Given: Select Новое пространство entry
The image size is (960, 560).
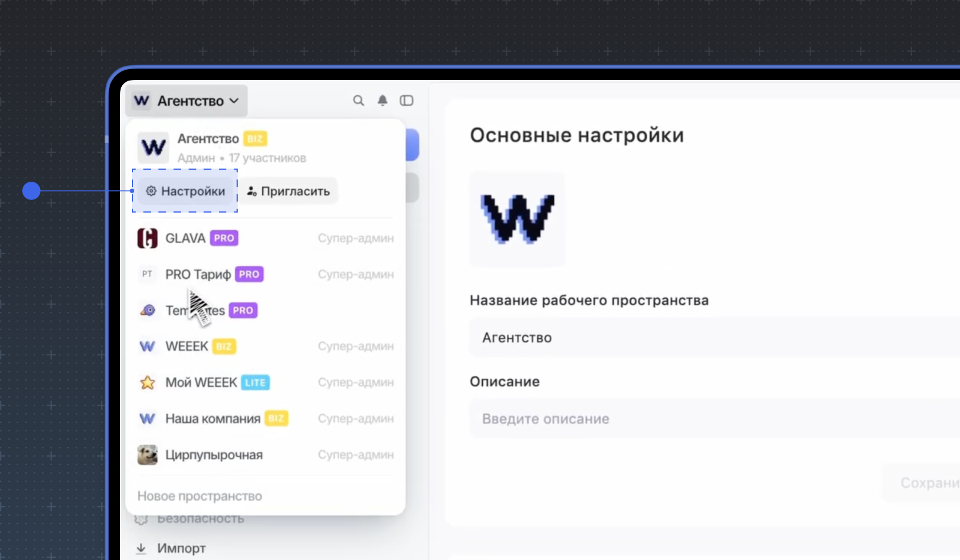Looking at the screenshot, I should (x=199, y=496).
